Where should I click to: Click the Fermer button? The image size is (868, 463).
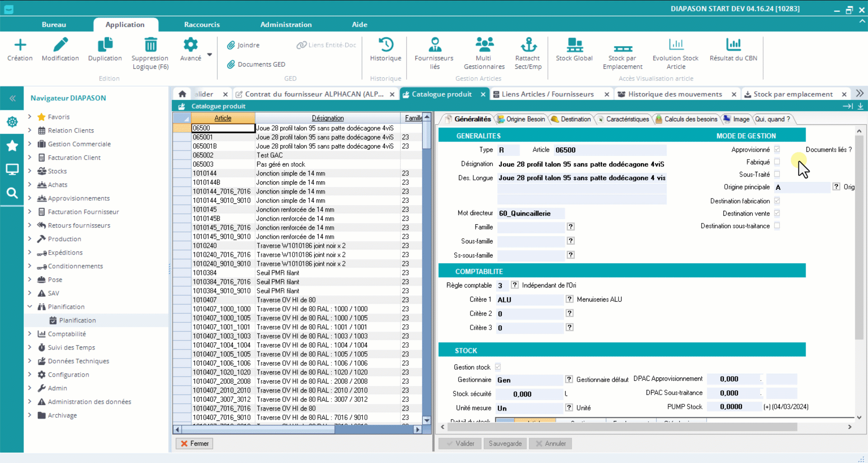coord(194,444)
